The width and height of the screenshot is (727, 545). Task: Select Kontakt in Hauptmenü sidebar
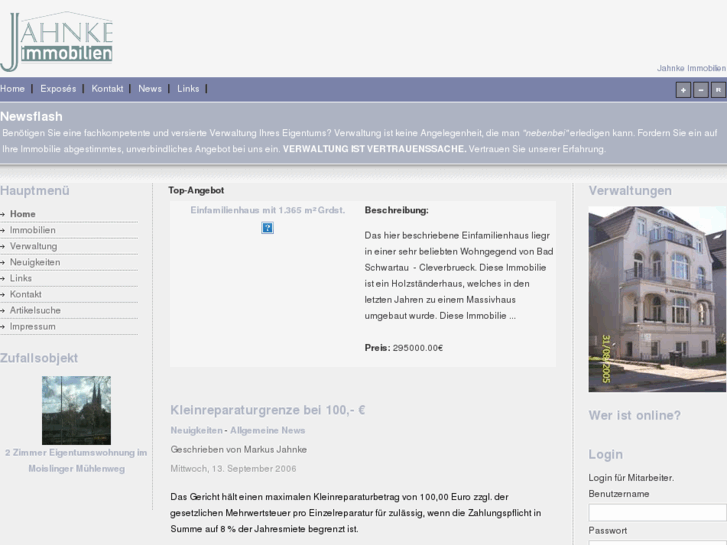(26, 294)
